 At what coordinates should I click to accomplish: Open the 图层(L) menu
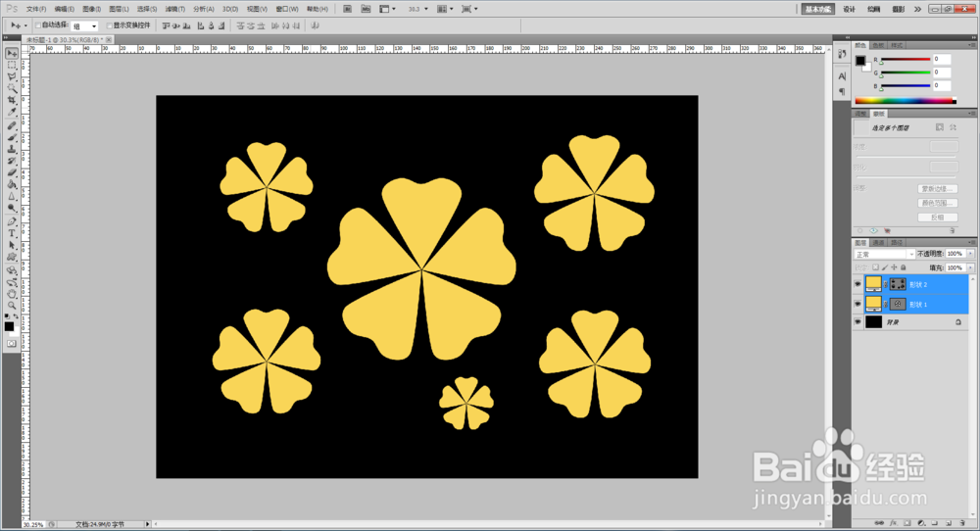[119, 9]
